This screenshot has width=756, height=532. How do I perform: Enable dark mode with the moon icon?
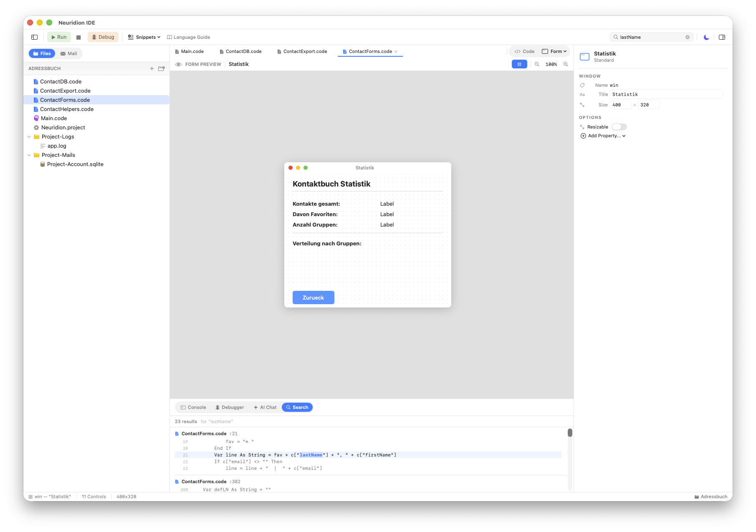706,37
